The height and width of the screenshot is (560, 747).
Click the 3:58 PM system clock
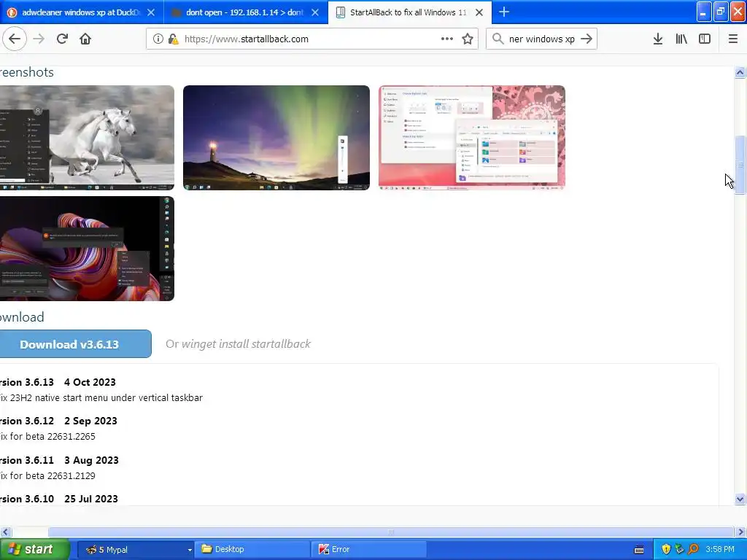(x=720, y=550)
